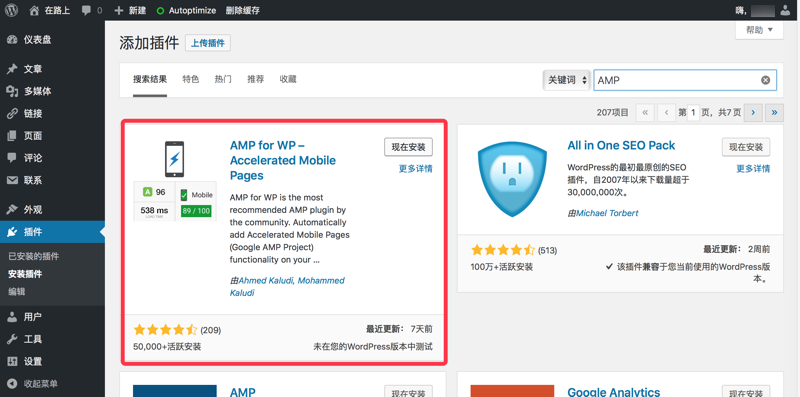
Task: Open the AMP plugin title below
Action: 242,392
